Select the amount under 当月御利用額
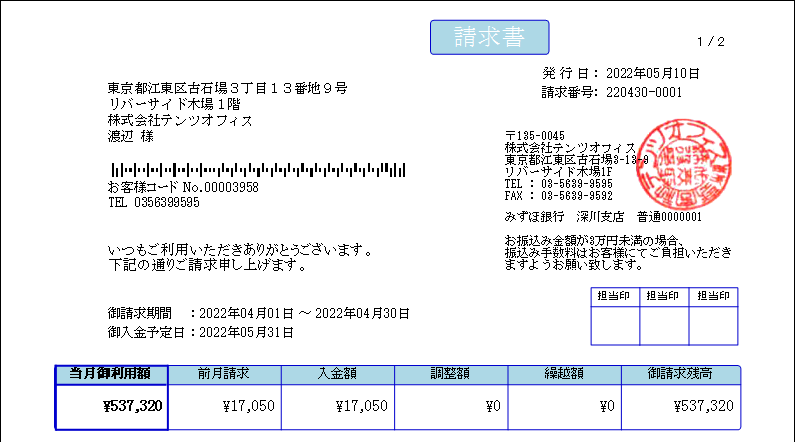Image resolution: width=795 pixels, height=442 pixels. [132, 406]
